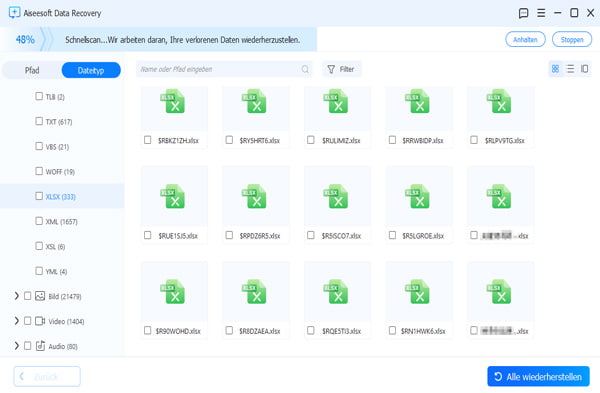
Task: Expand the Audio (80) category
Action: (16, 346)
